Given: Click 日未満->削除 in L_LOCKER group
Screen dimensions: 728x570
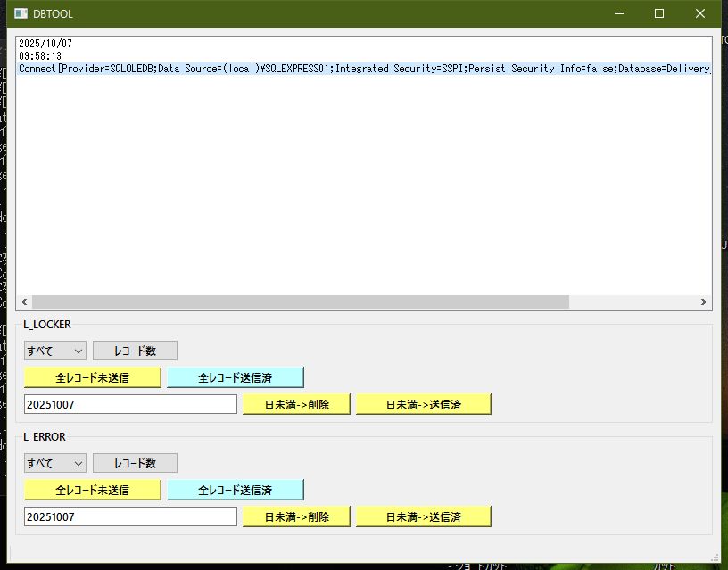Looking at the screenshot, I should tap(297, 404).
